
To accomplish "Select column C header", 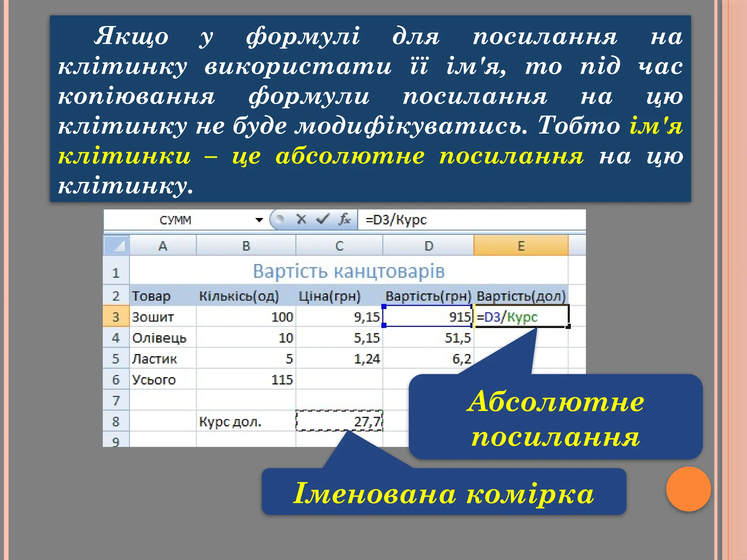I will (339, 245).
